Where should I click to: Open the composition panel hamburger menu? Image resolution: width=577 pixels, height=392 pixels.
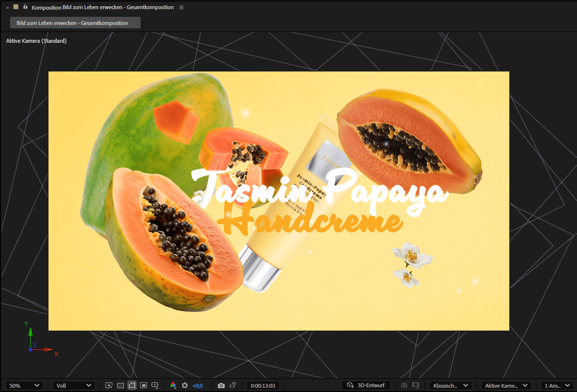181,8
